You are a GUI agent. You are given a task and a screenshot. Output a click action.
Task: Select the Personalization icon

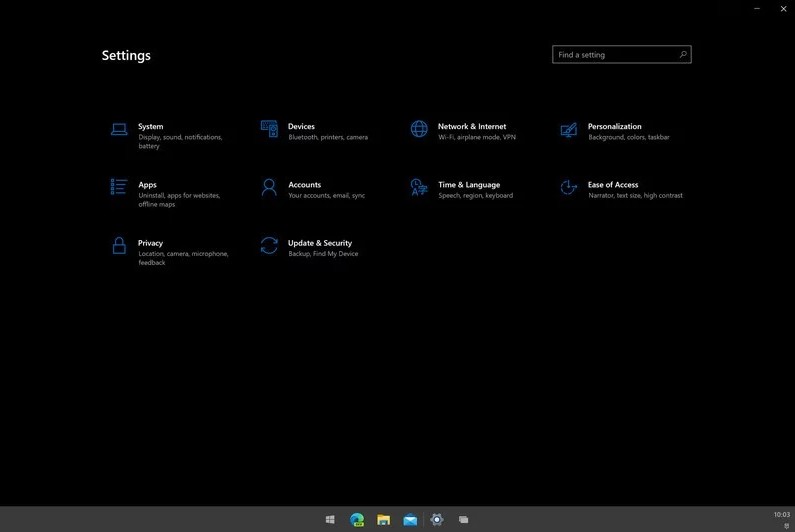coord(569,129)
